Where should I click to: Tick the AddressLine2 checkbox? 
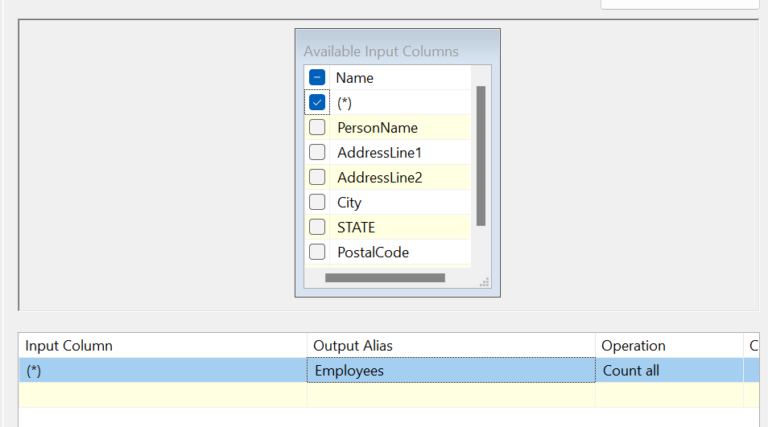click(317, 177)
